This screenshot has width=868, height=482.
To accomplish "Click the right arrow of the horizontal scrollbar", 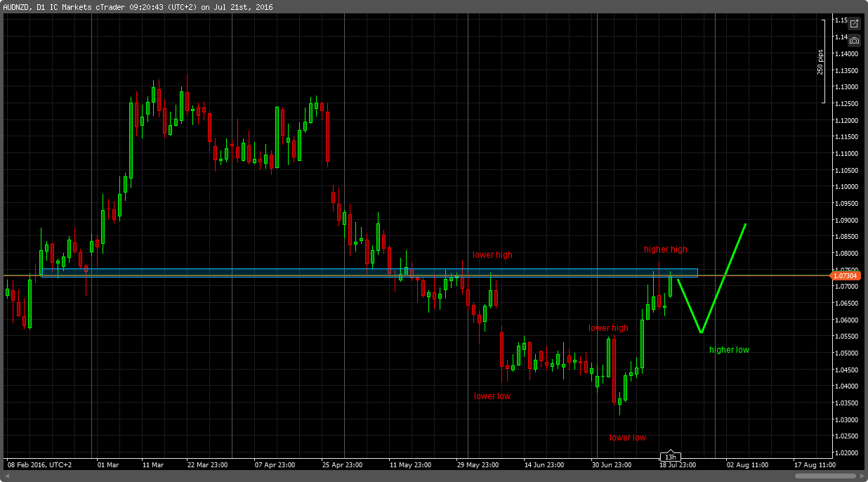I will (861, 476).
